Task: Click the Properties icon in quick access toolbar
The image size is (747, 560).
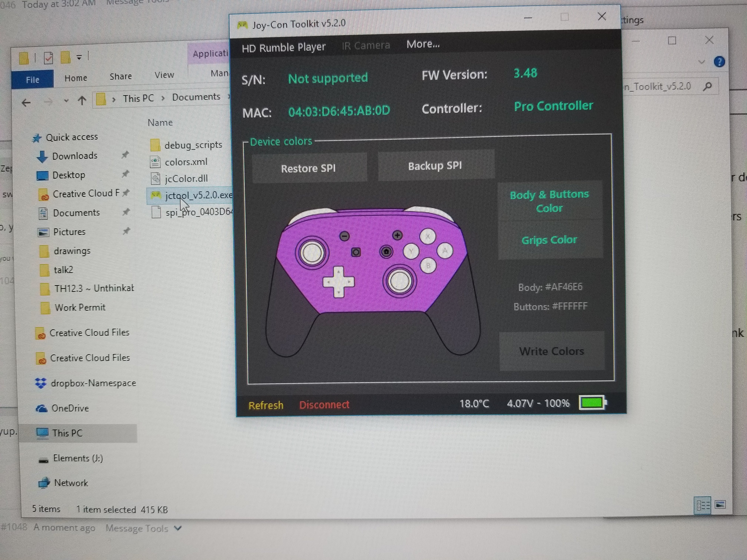Action: coord(48,58)
